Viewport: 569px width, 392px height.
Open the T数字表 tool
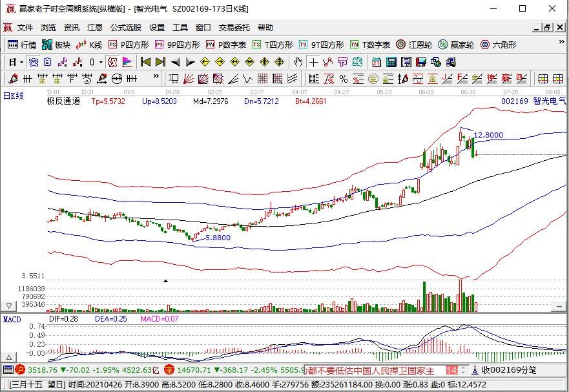[x=370, y=45]
